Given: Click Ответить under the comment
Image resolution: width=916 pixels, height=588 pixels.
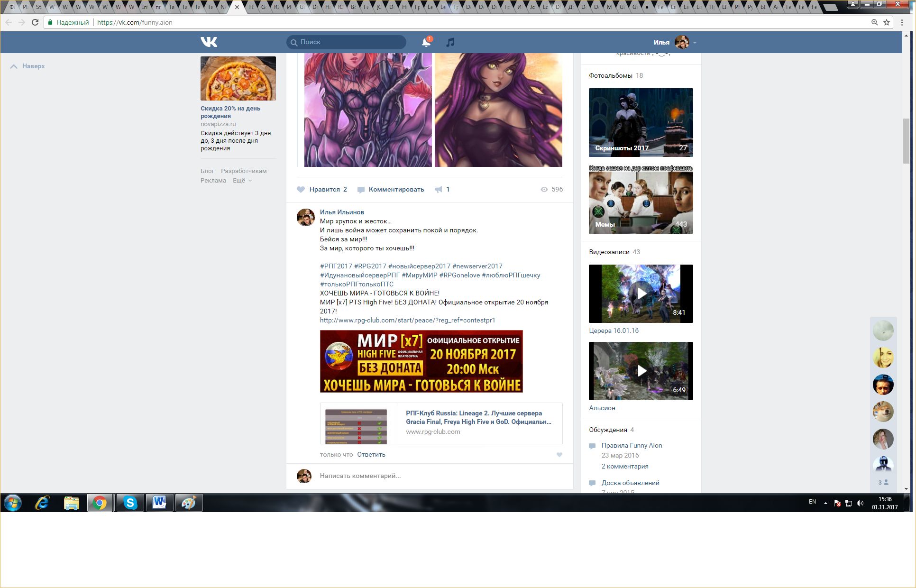Looking at the screenshot, I should tap(371, 454).
